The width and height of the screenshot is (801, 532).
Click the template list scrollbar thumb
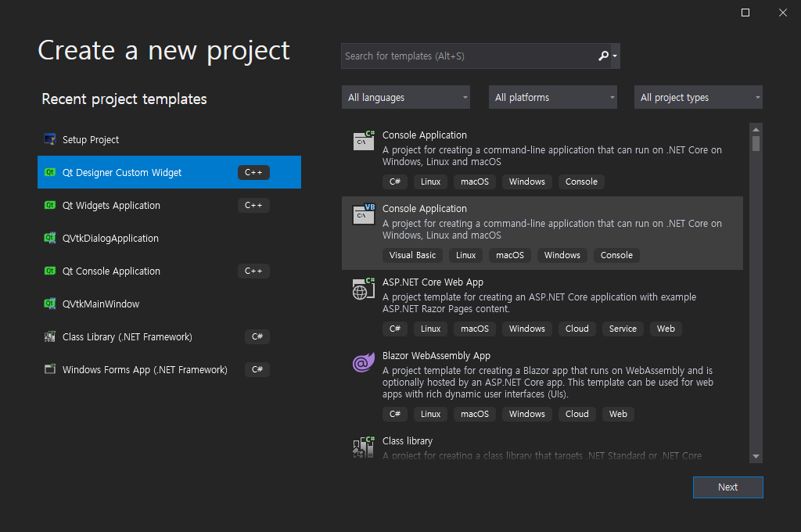click(756, 144)
